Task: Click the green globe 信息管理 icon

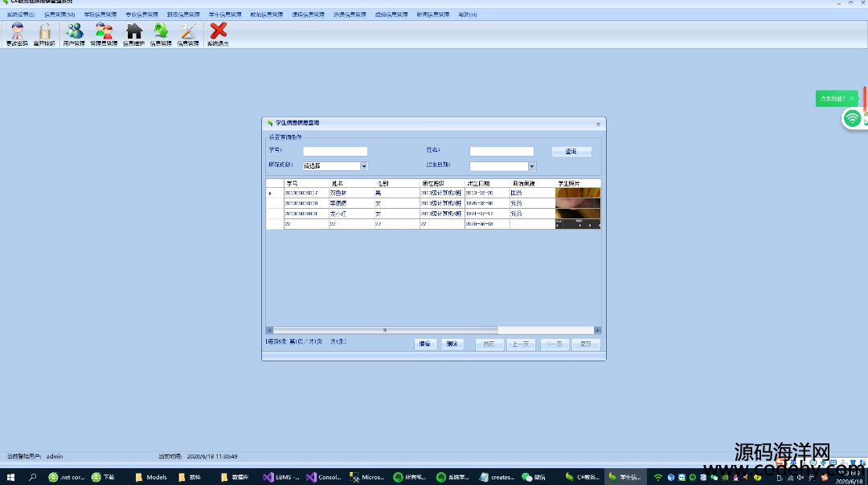Action: click(161, 33)
